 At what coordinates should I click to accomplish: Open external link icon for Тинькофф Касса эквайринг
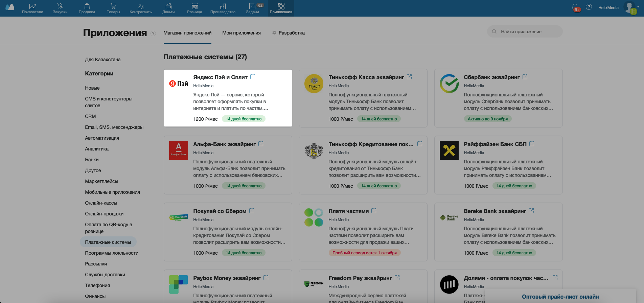pos(409,77)
